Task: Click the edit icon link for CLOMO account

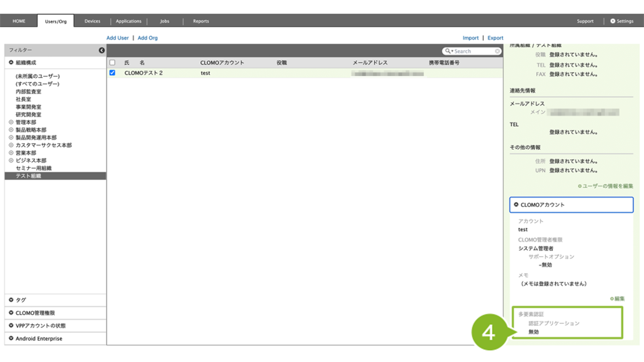Action: pyautogui.click(x=617, y=299)
